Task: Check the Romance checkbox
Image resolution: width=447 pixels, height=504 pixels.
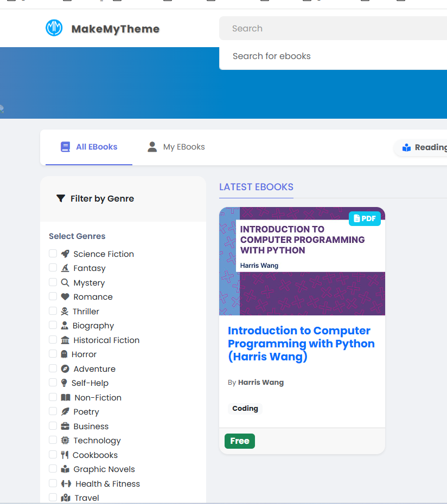Action: pos(53,296)
